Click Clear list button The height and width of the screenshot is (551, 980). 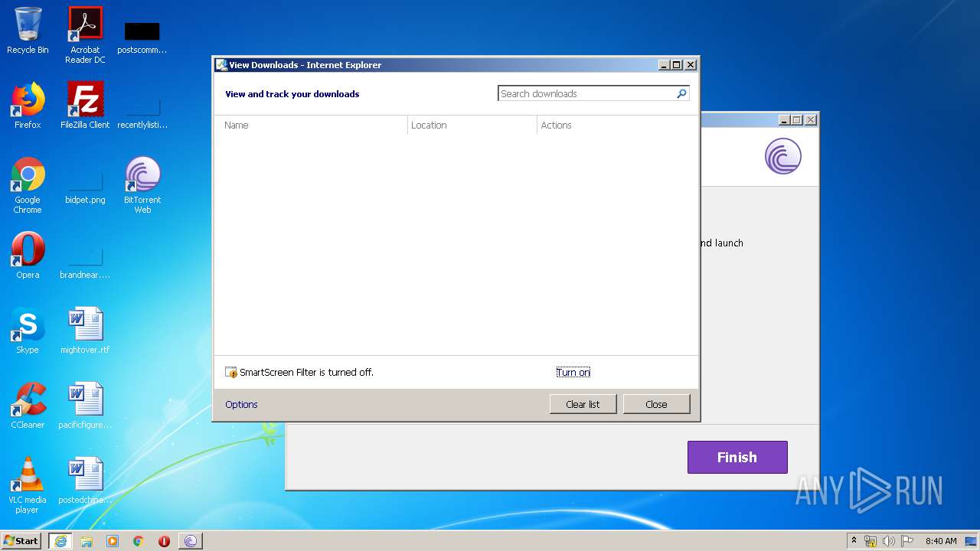[583, 404]
